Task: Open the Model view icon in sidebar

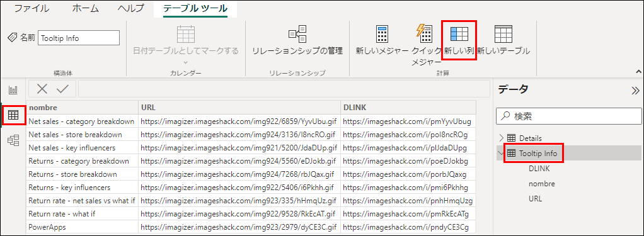Action: 14,141
